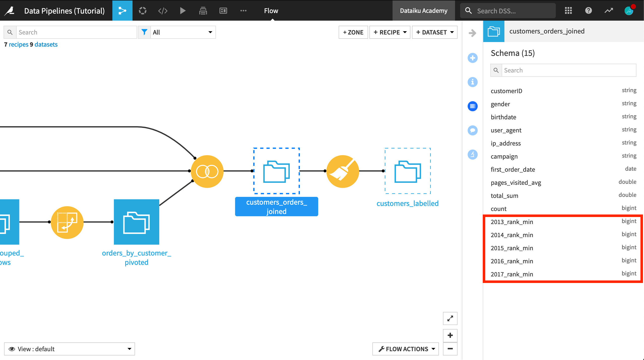The width and height of the screenshot is (644, 360).
Task: Open the activity trend line icon
Action: (609, 11)
